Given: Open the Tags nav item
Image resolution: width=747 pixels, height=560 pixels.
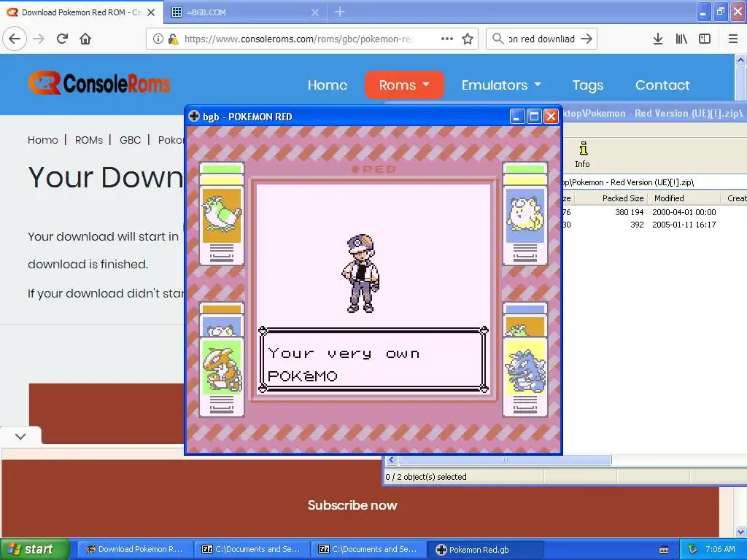Looking at the screenshot, I should pos(588,85).
